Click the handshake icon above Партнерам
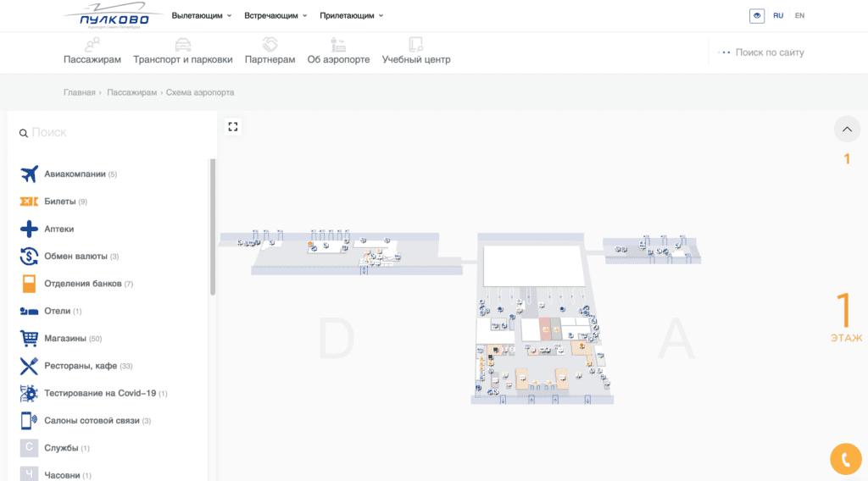 (x=270, y=44)
